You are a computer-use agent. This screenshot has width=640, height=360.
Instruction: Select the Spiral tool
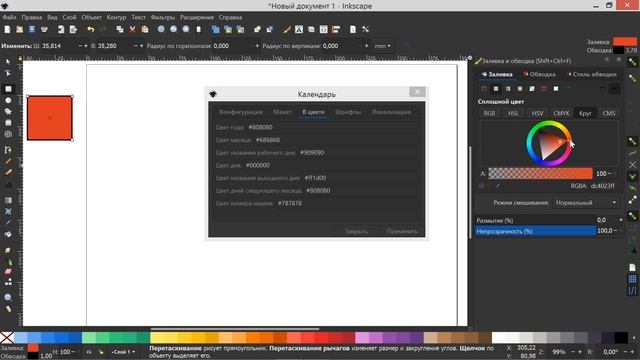tap(8, 134)
